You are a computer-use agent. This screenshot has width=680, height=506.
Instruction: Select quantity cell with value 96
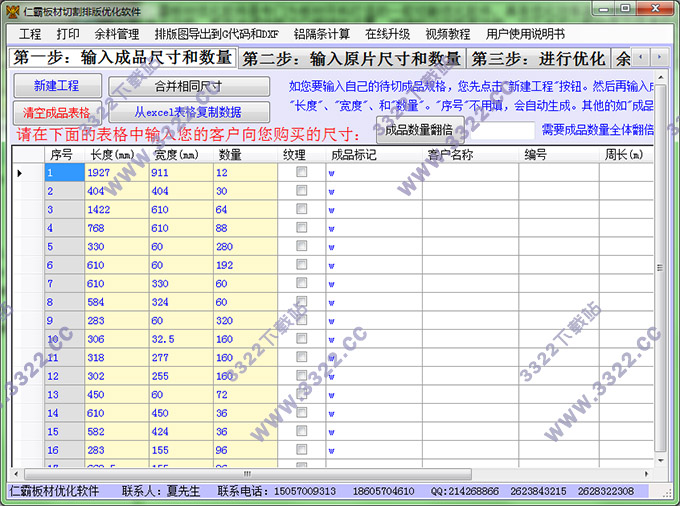[245, 450]
